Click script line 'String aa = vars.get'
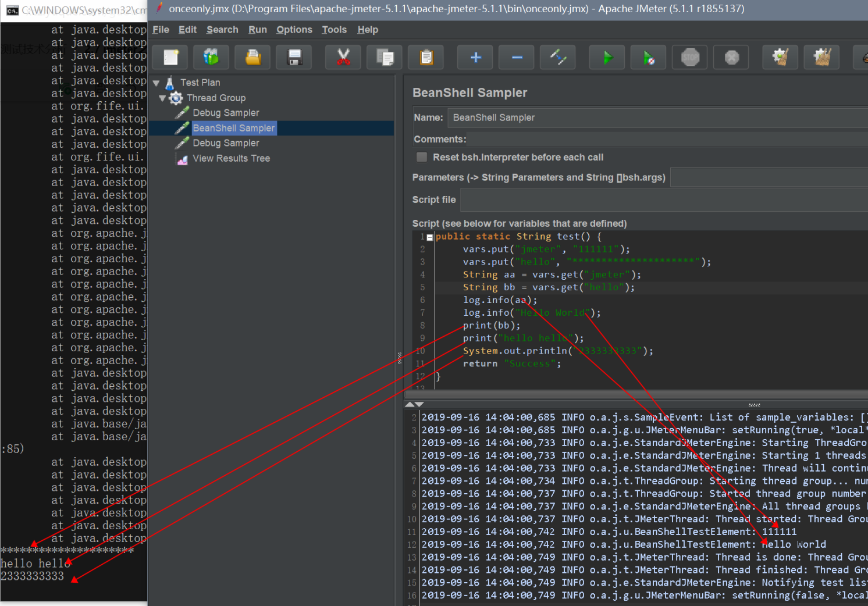868x606 pixels. tap(552, 275)
